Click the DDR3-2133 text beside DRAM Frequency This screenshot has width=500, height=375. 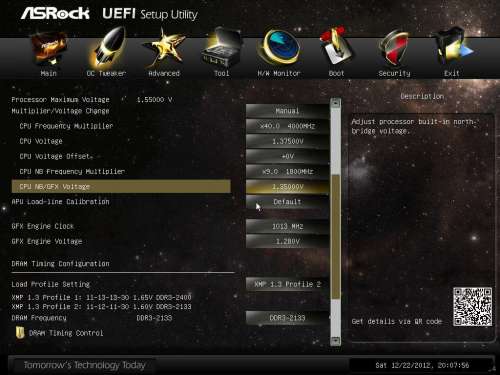tap(154, 318)
